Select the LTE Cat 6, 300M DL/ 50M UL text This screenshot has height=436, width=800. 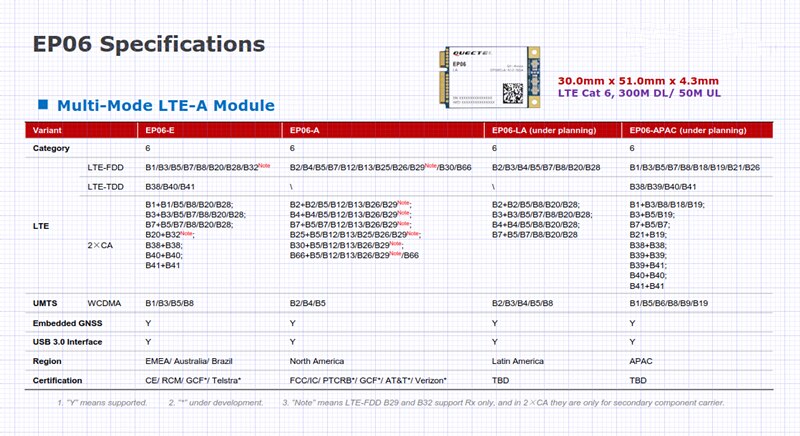pos(639,93)
